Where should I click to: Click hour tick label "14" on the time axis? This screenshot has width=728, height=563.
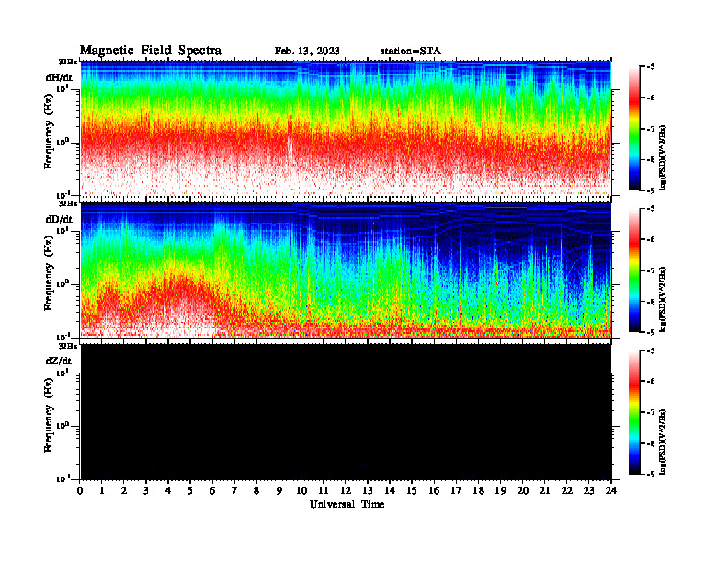[x=390, y=490]
